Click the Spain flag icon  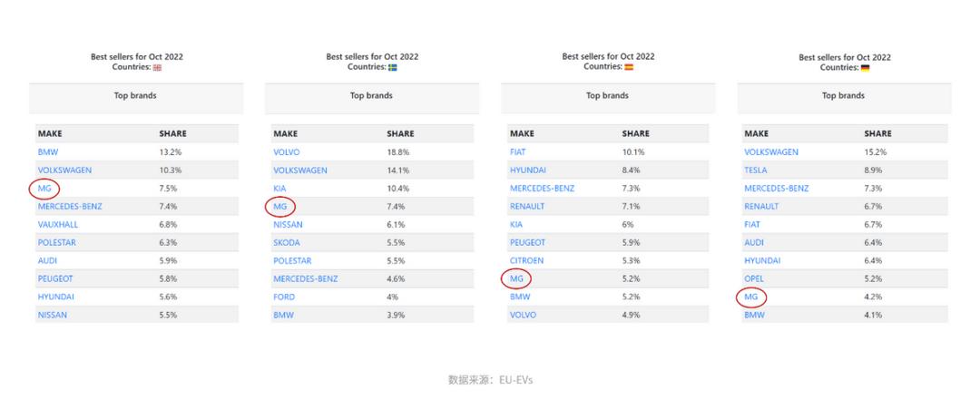[x=629, y=67]
